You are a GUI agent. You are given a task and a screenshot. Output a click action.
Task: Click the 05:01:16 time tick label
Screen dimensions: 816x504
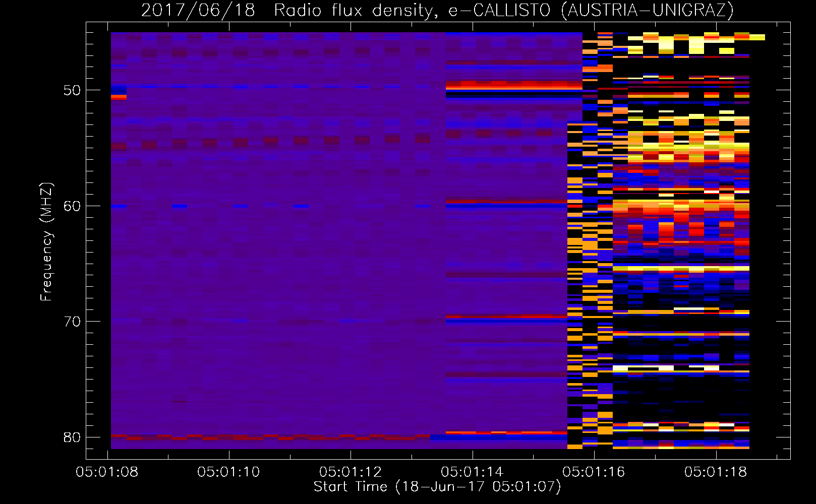[x=594, y=472]
